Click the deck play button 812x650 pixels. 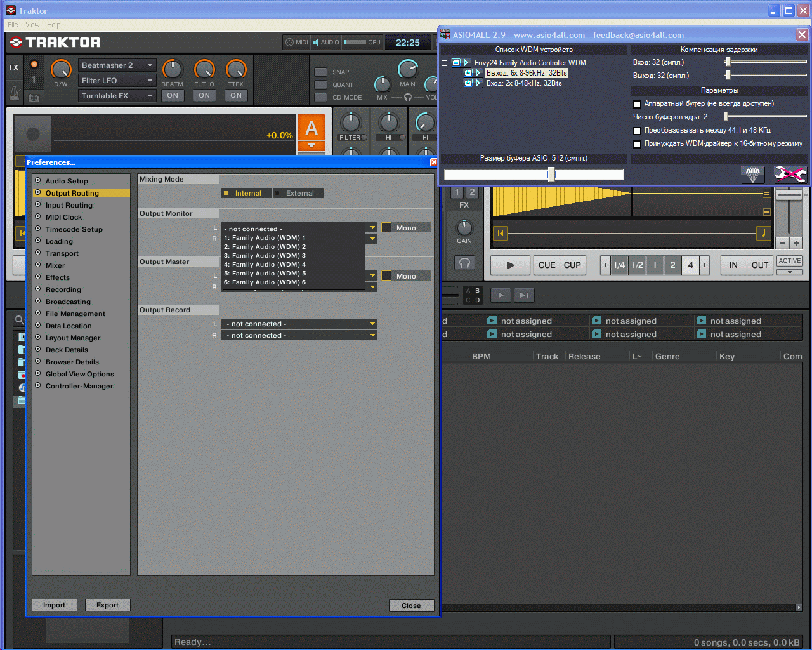pyautogui.click(x=511, y=265)
